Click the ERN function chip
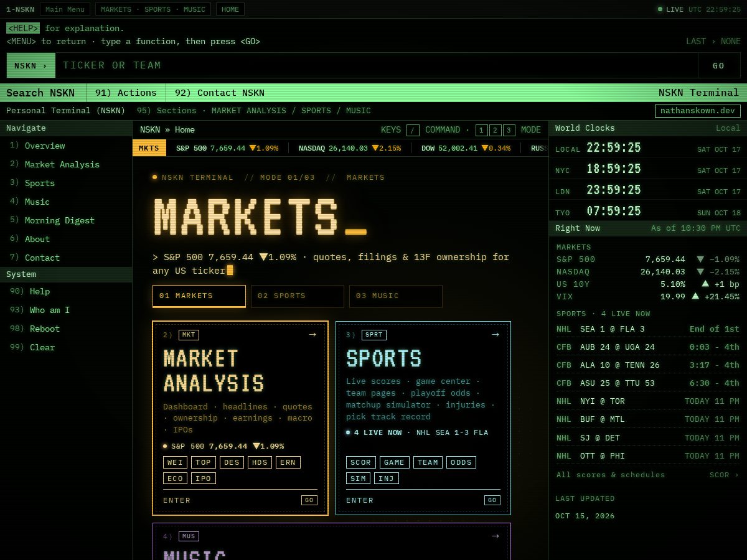The image size is (747, 560). 288,462
